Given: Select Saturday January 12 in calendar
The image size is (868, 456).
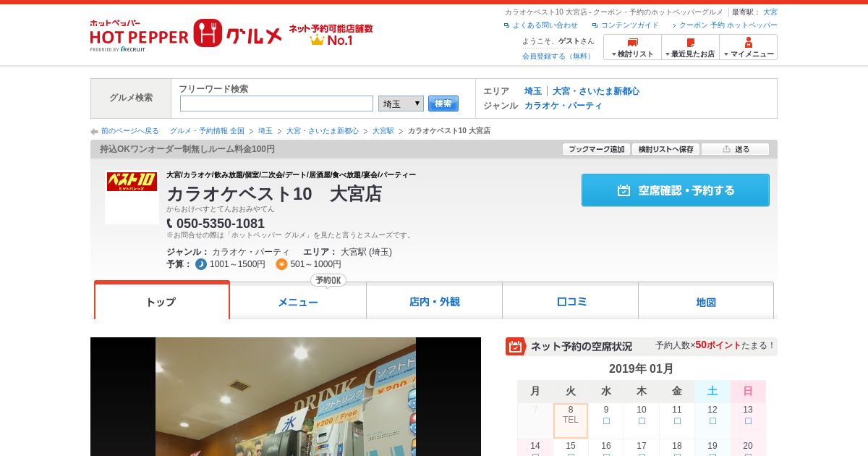Looking at the screenshot, I should click(x=712, y=421).
